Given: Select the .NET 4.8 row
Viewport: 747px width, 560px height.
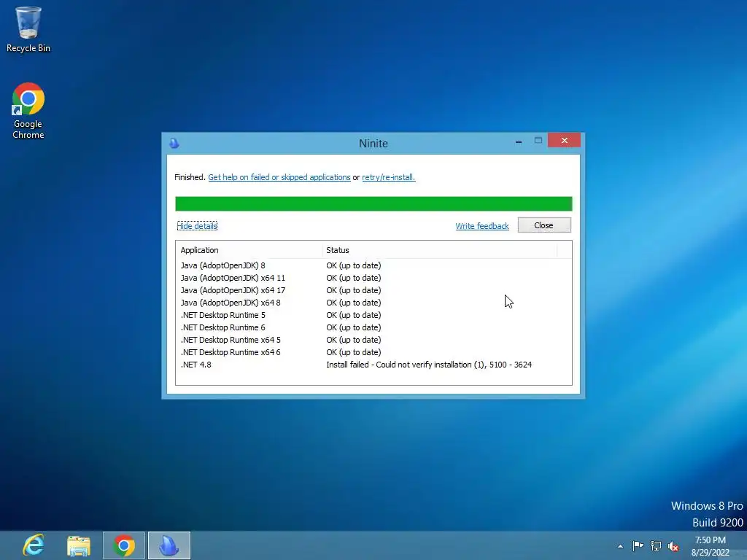Looking at the screenshot, I should [373, 365].
